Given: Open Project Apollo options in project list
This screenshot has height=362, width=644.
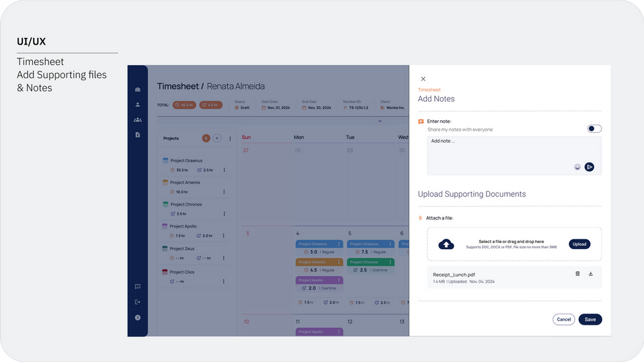Looking at the screenshot, I should pos(224,236).
